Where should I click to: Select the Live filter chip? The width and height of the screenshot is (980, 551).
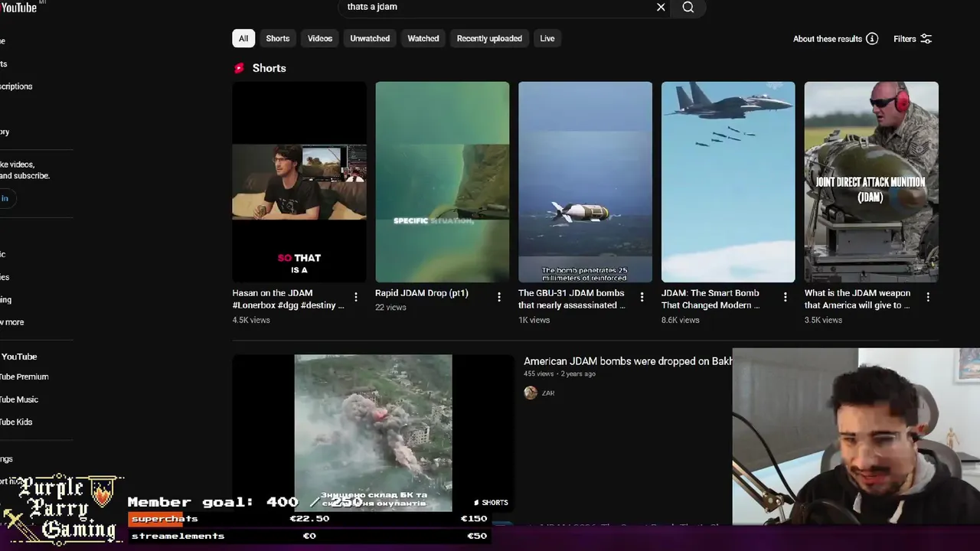547,38
